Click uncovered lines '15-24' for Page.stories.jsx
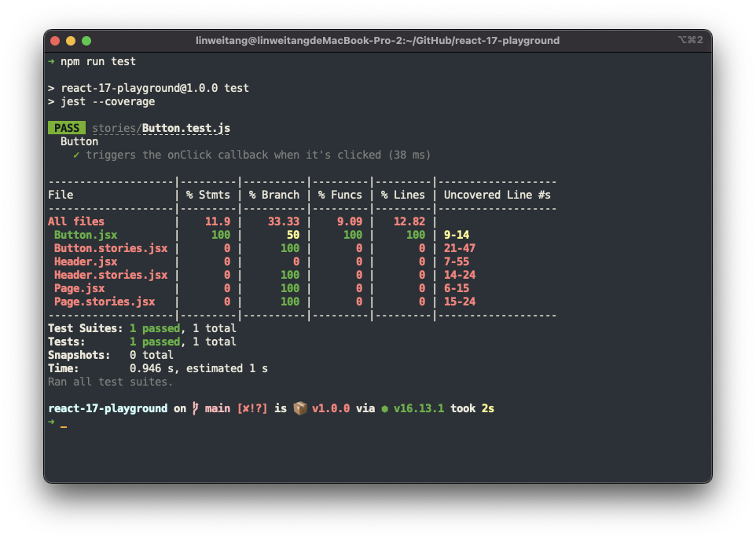The image size is (756, 541). coord(460,302)
